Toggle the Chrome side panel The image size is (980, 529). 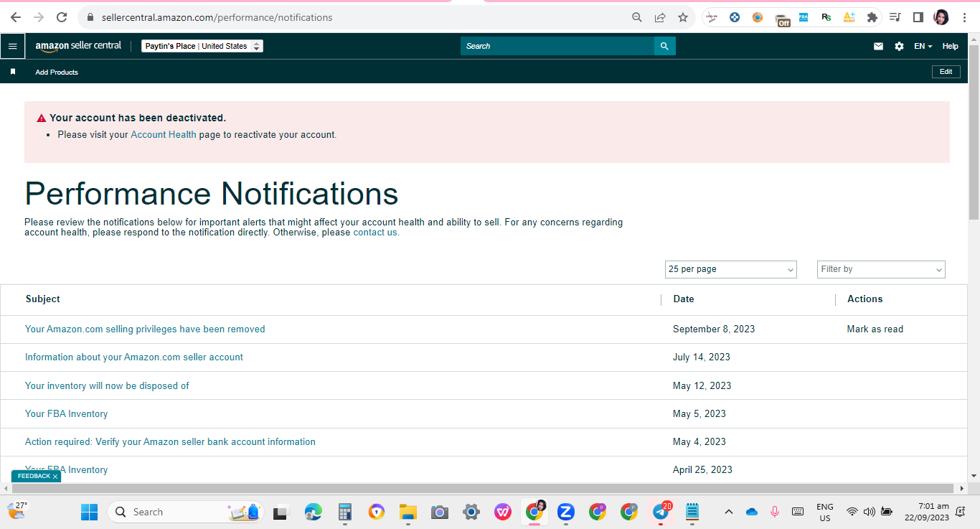coord(918,17)
